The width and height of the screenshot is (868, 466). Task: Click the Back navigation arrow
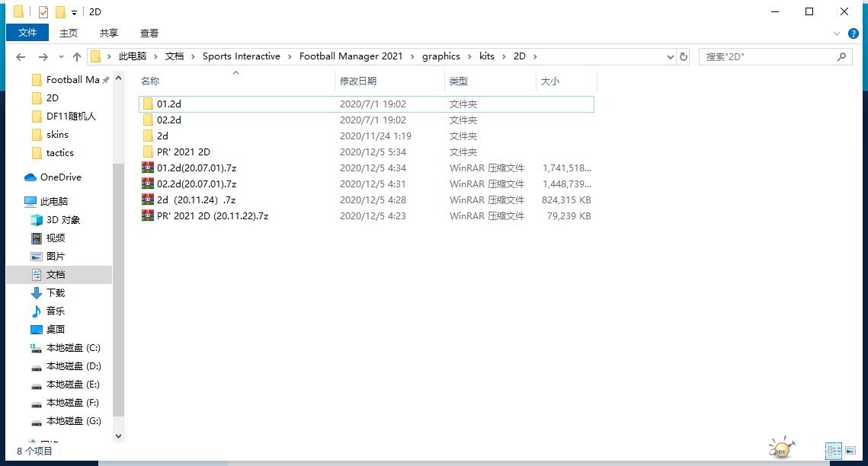[x=21, y=57]
